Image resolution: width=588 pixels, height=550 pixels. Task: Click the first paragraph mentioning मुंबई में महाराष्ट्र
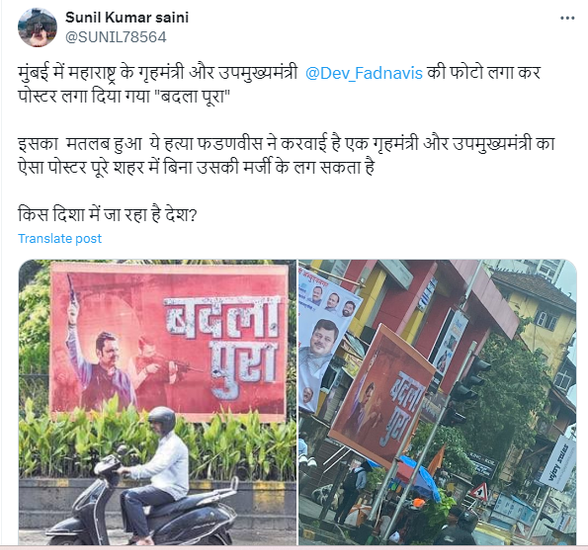pyautogui.click(x=279, y=84)
